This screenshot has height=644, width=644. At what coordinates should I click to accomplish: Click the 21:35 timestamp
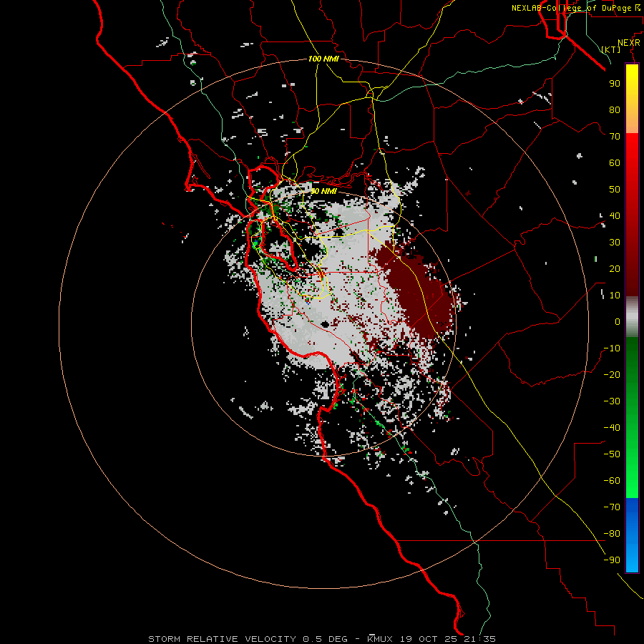click(481, 639)
